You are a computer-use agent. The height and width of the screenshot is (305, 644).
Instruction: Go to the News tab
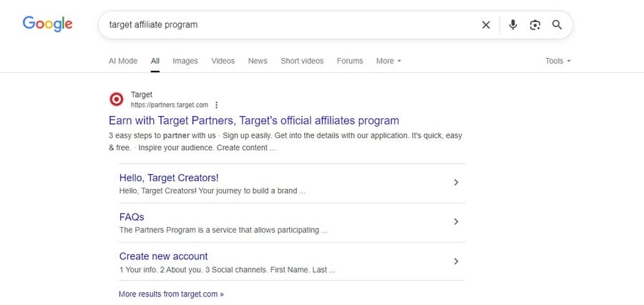258,61
